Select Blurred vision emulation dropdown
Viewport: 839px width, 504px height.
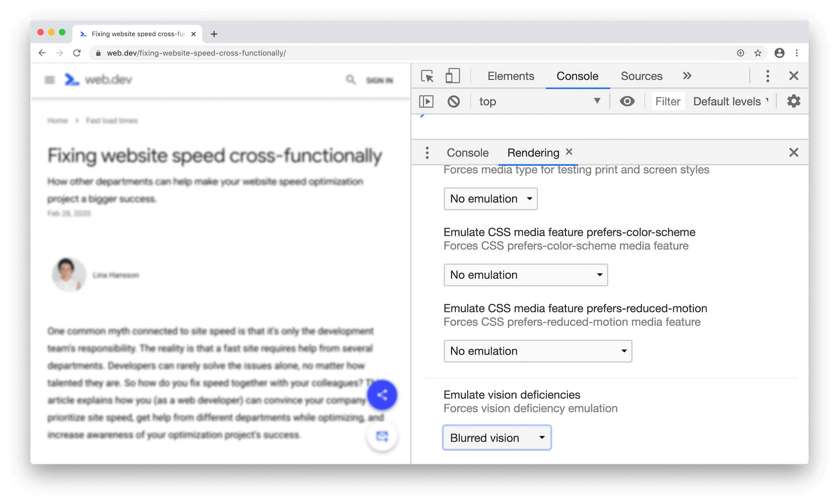click(498, 437)
